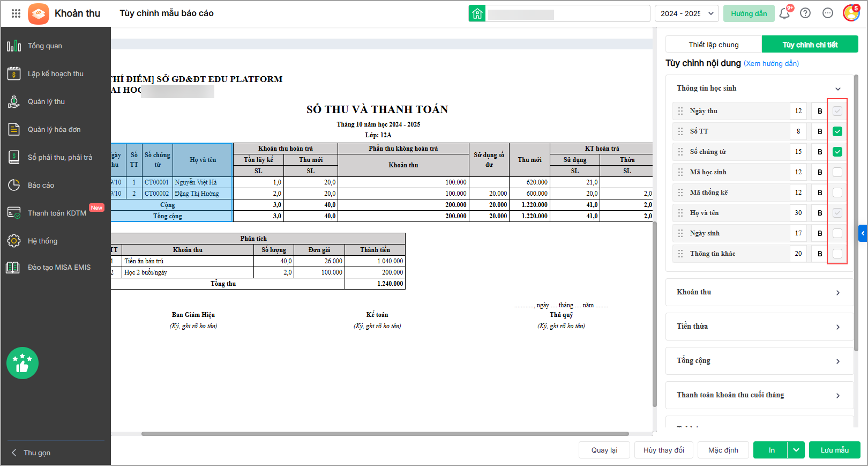868x466 pixels.
Task: Click the drag handle for Họ và tên
Action: (x=680, y=213)
